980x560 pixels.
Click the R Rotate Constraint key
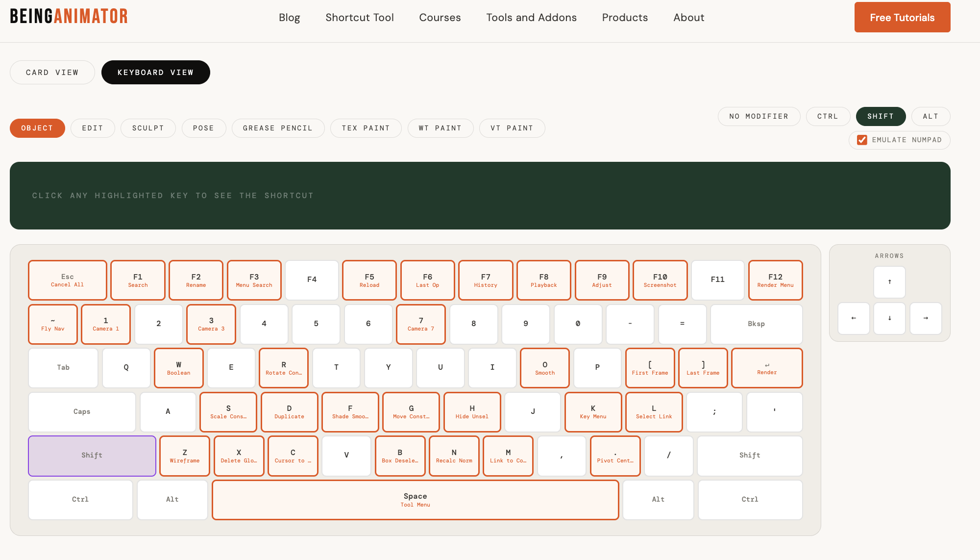click(284, 368)
